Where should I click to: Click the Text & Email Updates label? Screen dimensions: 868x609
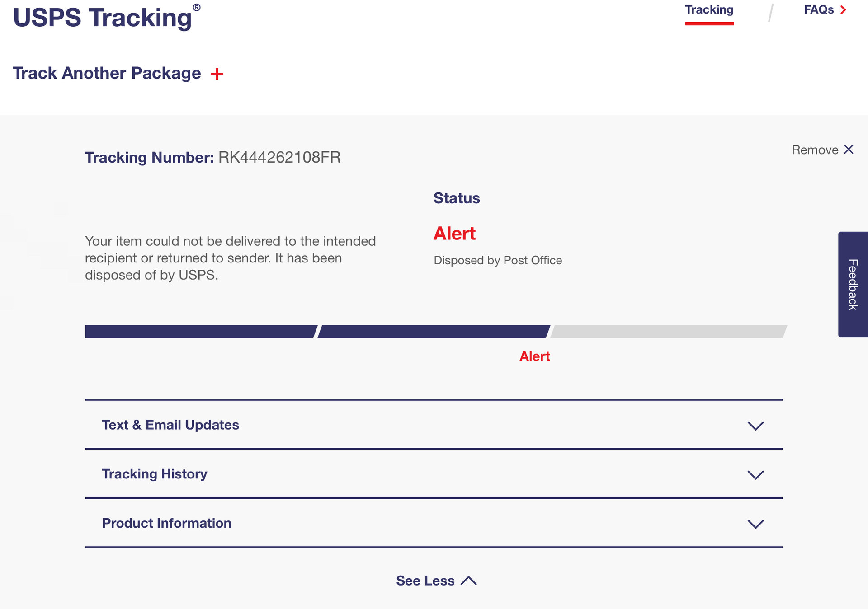click(170, 425)
